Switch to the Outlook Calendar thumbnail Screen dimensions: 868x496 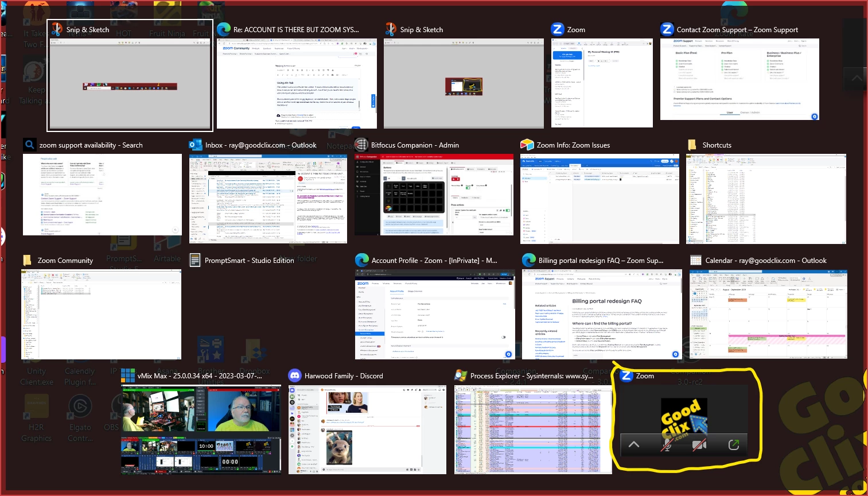768,314
